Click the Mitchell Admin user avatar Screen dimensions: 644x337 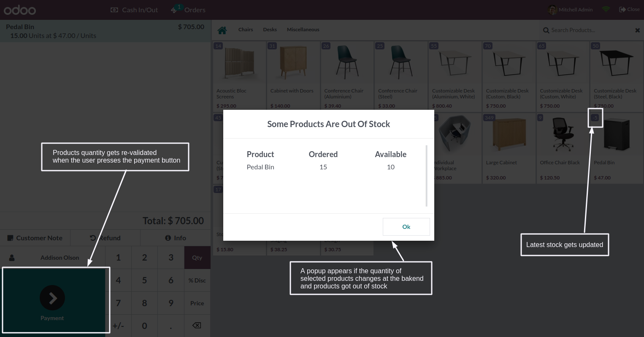tap(552, 10)
